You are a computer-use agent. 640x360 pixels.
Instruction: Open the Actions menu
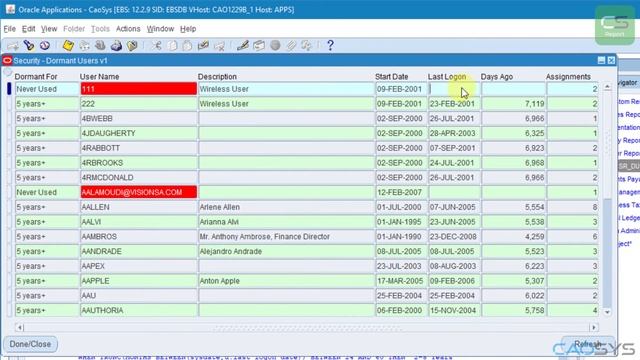[128, 29]
